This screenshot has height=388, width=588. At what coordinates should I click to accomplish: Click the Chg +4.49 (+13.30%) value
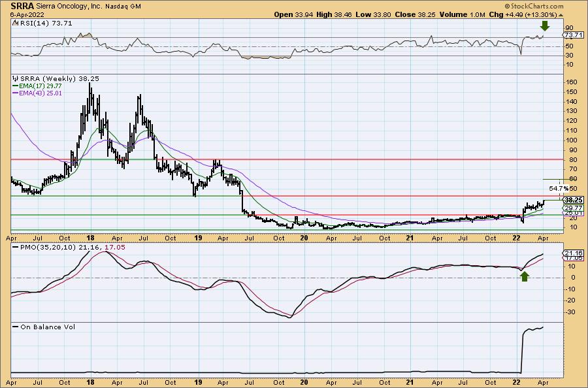tap(523, 14)
